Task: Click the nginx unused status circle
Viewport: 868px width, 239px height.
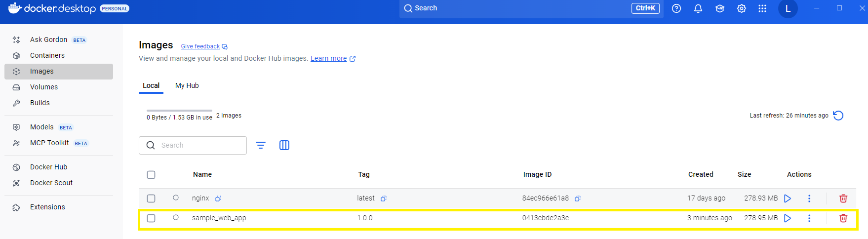Action: [176, 198]
